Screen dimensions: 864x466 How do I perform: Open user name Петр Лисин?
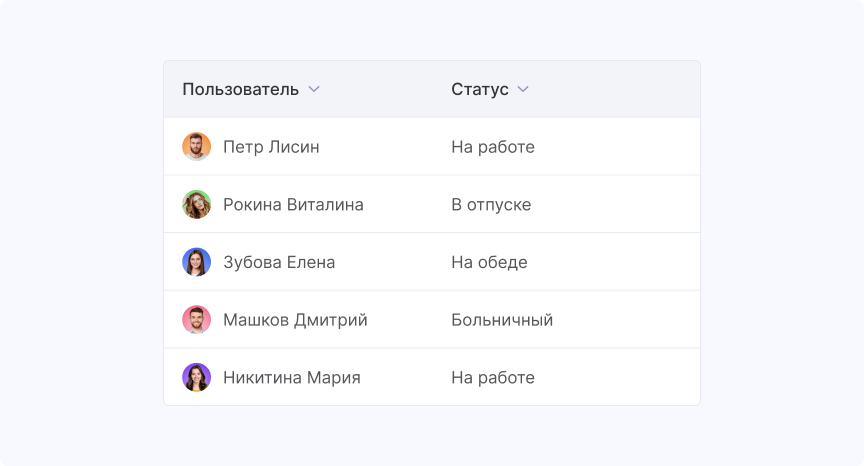(x=271, y=147)
